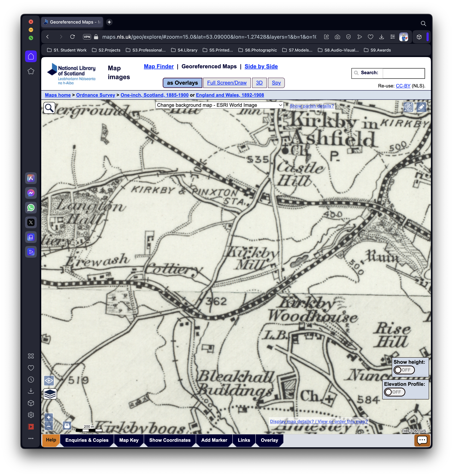Click the map magnifier search icon
This screenshot has height=476, width=453.
[49, 108]
